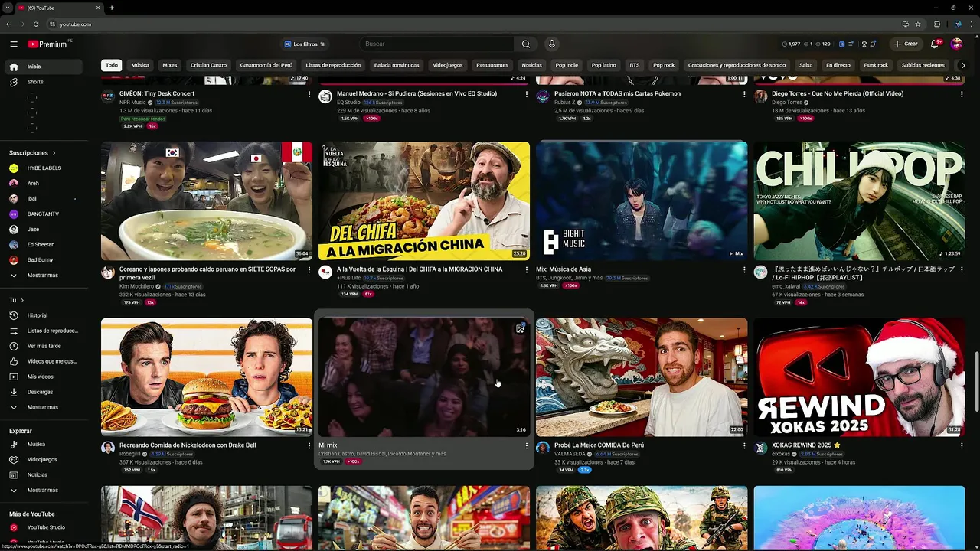Open Videos que me gustan
The width and height of the screenshot is (980, 551).
[x=44, y=361]
